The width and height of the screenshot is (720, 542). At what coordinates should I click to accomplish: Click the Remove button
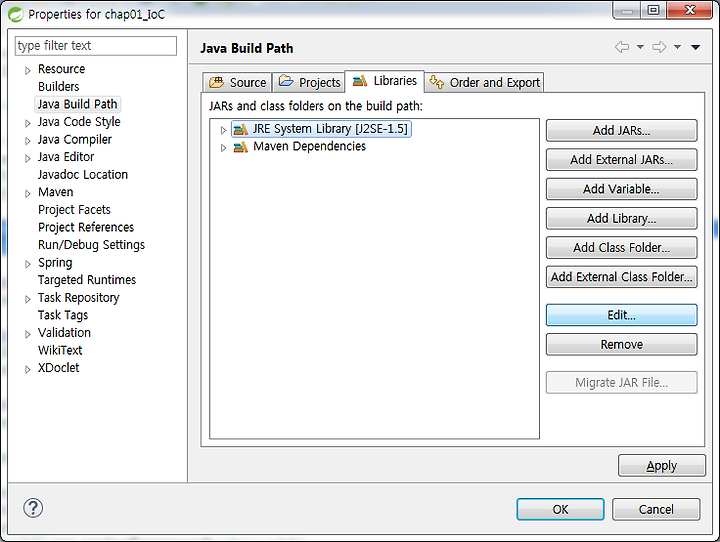[x=621, y=344]
